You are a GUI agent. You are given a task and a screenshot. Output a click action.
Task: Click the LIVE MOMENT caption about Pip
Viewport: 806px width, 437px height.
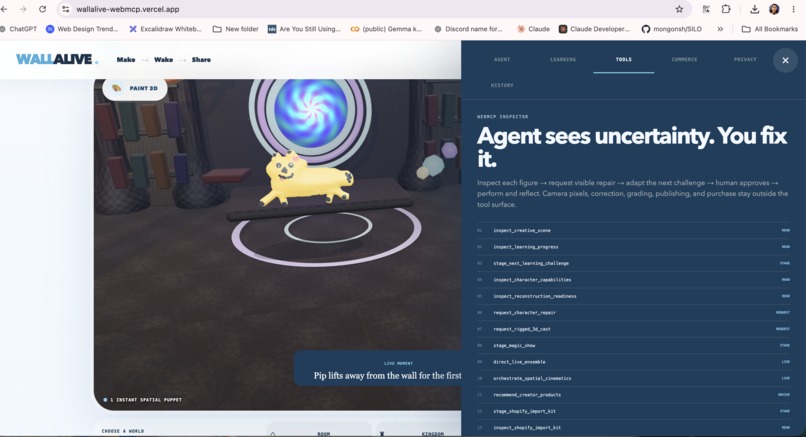(378, 369)
